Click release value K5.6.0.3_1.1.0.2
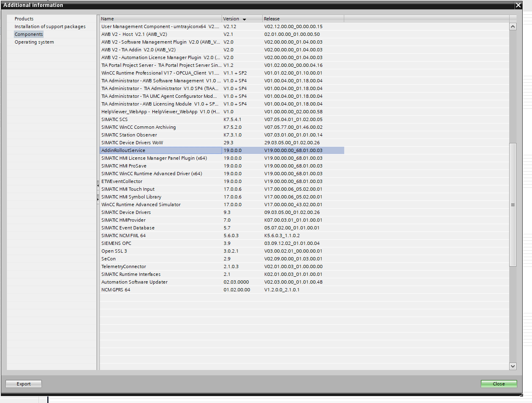Screen dimensions: 532x403 pos(282,236)
